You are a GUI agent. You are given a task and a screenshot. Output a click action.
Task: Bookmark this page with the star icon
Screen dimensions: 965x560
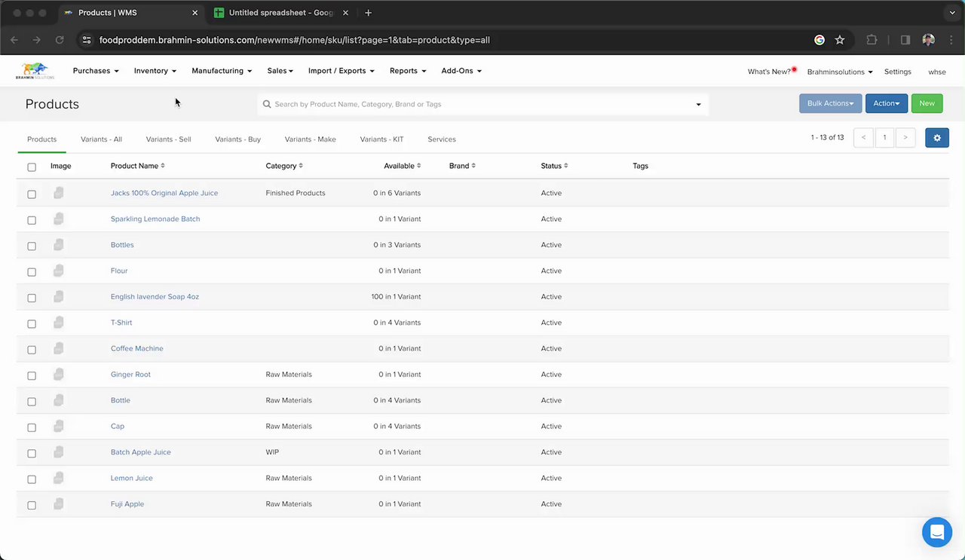coord(840,40)
